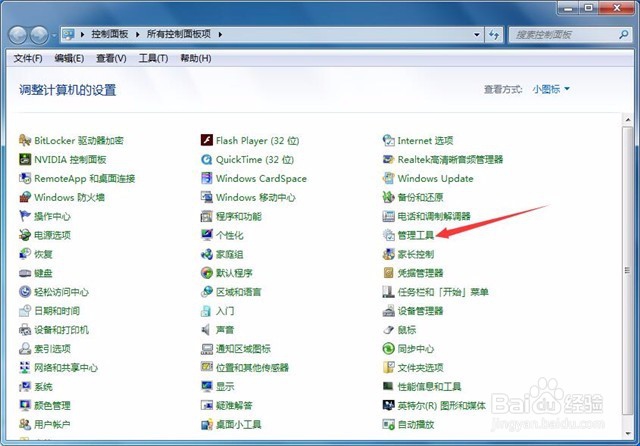Open Windows Update link
Viewport: 640px width, 446px height.
point(436,178)
